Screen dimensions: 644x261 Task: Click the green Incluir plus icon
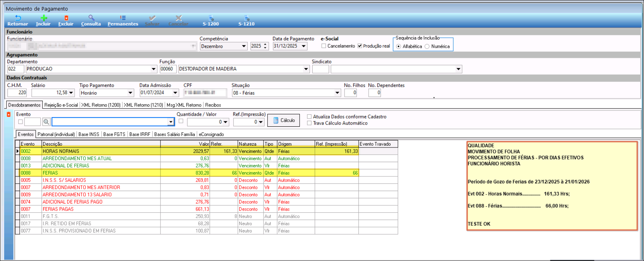tap(44, 18)
